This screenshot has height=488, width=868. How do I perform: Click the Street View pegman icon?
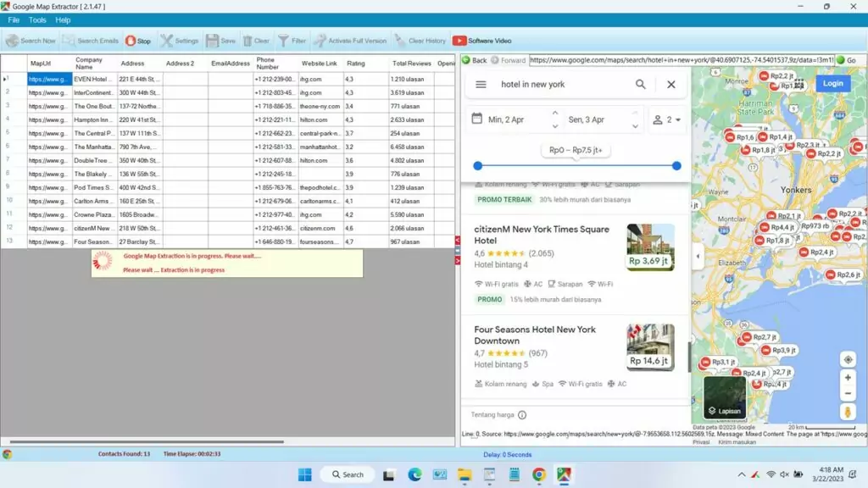click(x=848, y=413)
